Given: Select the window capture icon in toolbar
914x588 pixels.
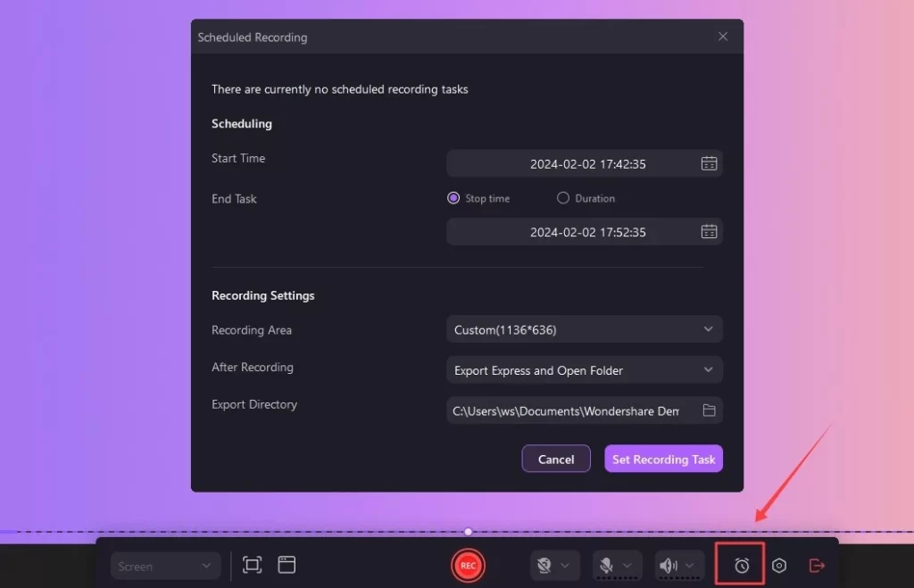Looking at the screenshot, I should coord(287,565).
